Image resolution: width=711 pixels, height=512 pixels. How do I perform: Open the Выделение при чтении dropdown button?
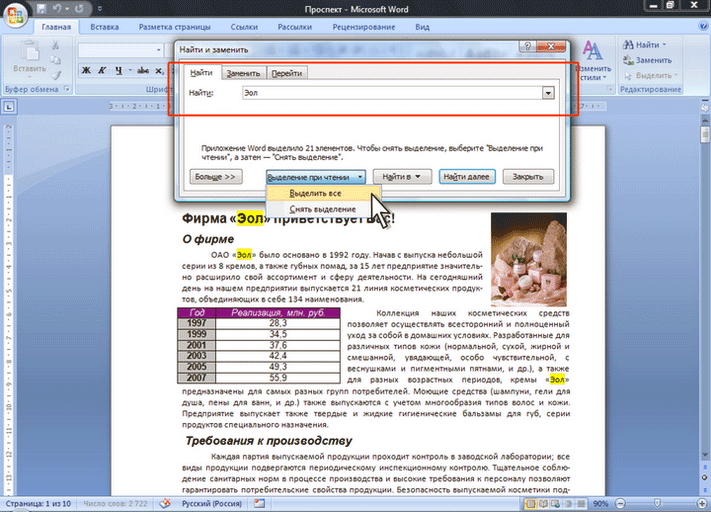tap(316, 177)
